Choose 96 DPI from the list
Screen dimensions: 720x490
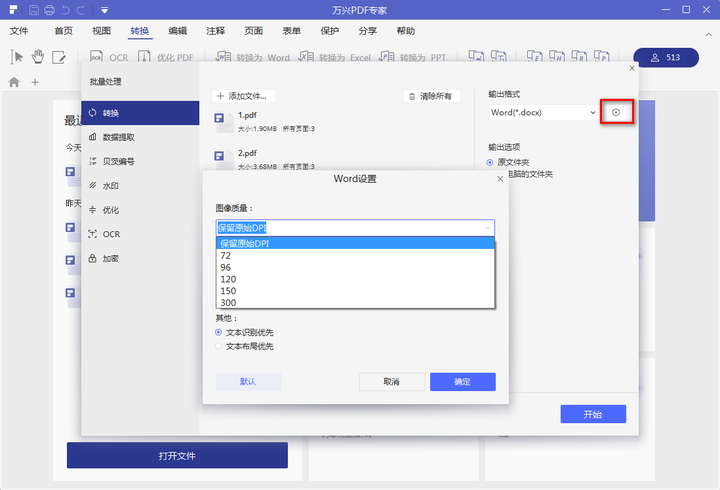[x=355, y=267]
